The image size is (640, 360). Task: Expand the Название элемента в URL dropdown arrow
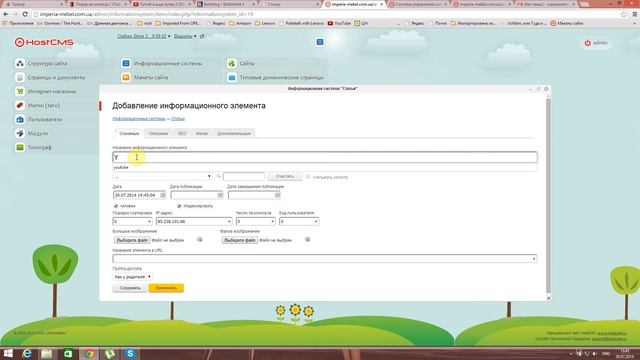533,259
